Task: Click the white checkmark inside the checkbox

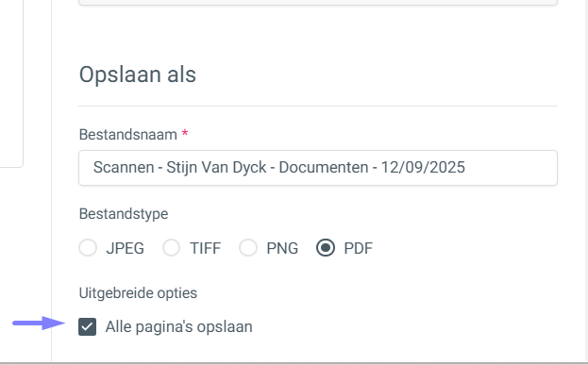Action: tap(87, 326)
